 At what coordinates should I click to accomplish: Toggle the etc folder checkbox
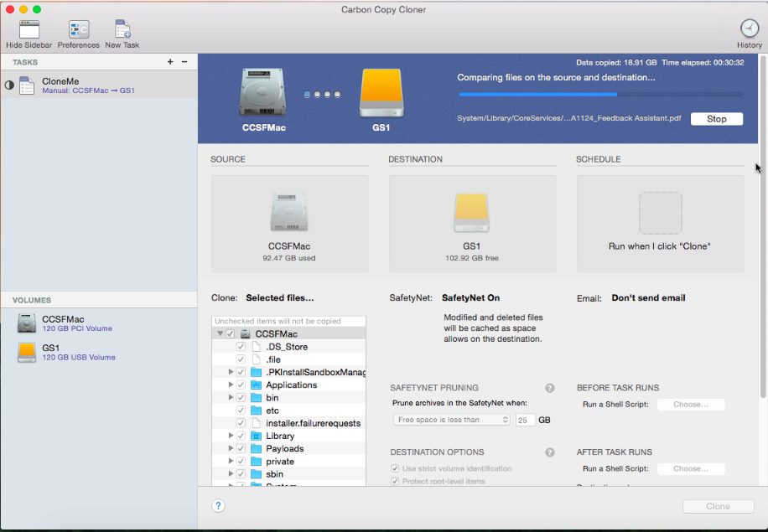241,411
